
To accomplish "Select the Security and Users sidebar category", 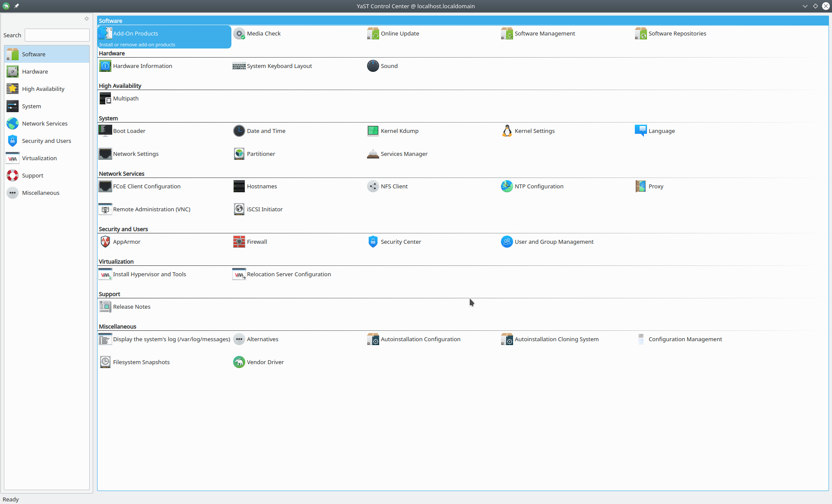I will coord(46,141).
